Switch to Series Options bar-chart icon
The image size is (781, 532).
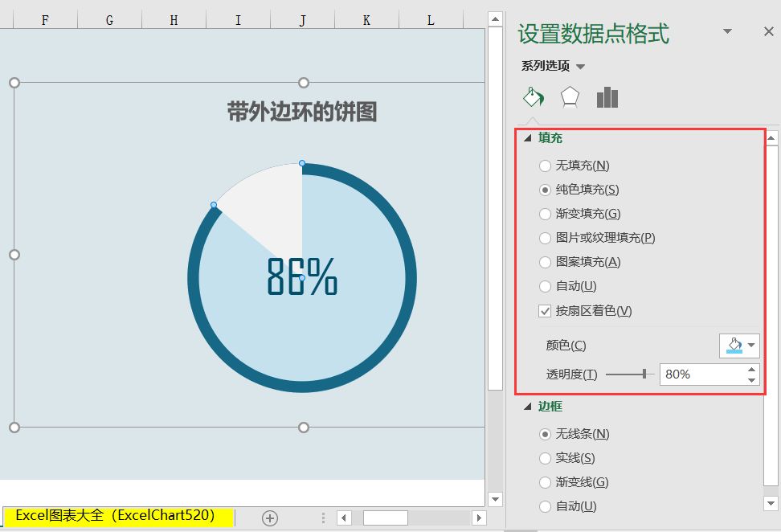[607, 96]
